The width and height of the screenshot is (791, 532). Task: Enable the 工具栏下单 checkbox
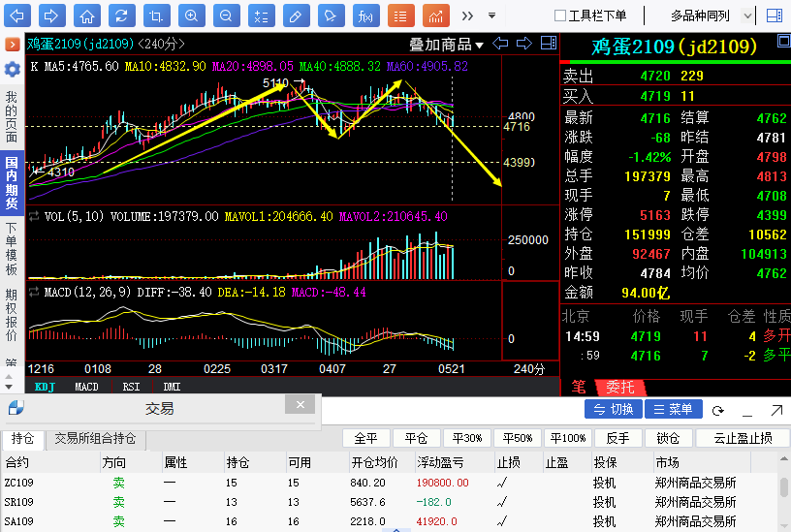point(560,16)
